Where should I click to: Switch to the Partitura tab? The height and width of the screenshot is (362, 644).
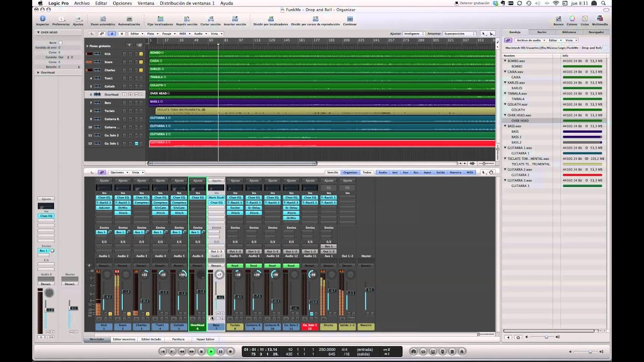pyautogui.click(x=178, y=339)
